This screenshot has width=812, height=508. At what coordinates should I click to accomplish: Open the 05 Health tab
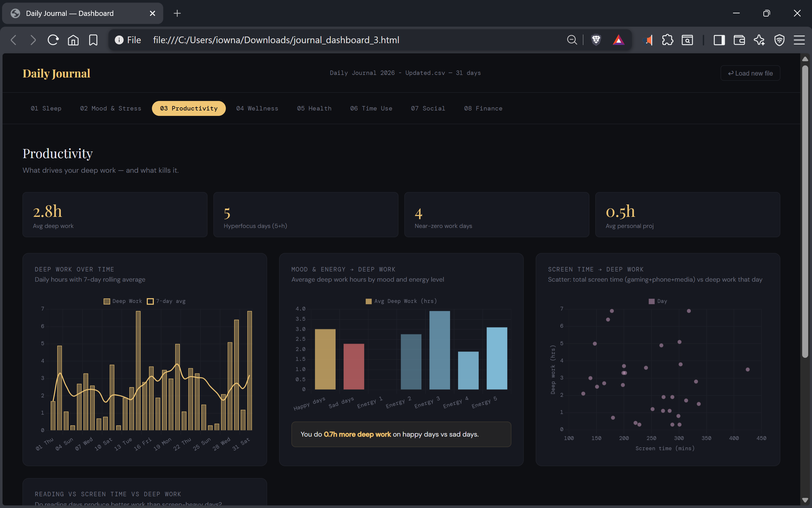pos(314,108)
